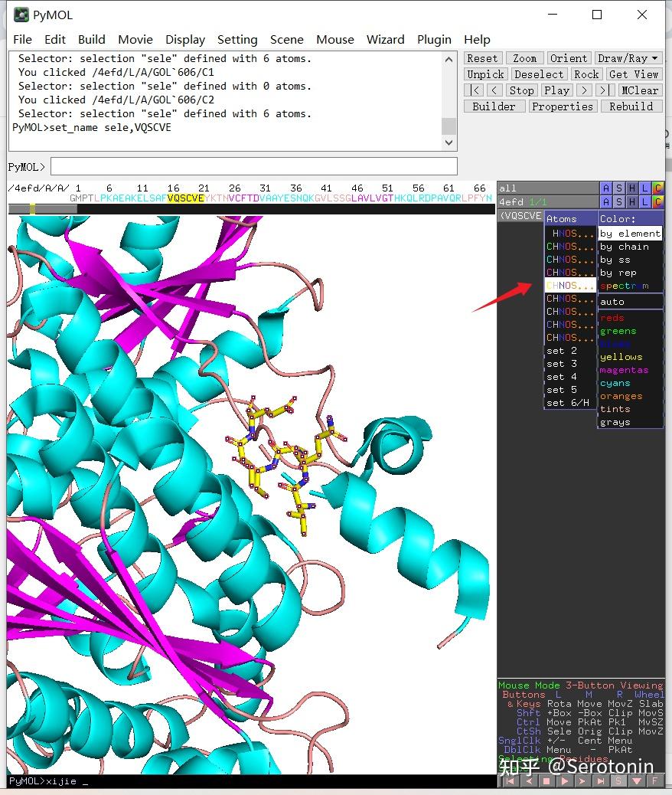Click the Play button in top panel

556,90
